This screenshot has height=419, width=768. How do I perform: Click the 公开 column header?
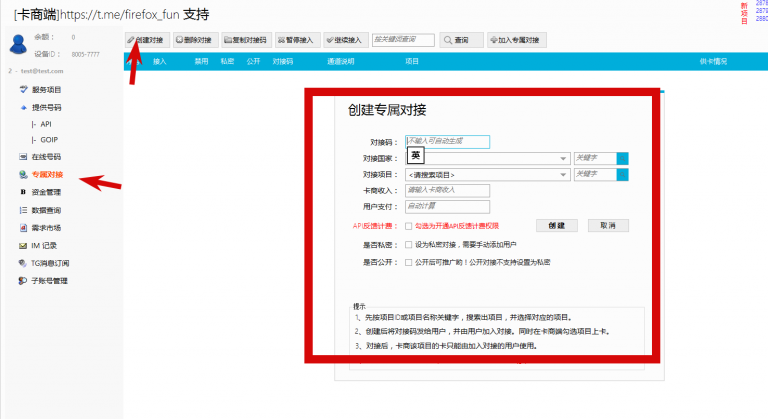(253, 61)
